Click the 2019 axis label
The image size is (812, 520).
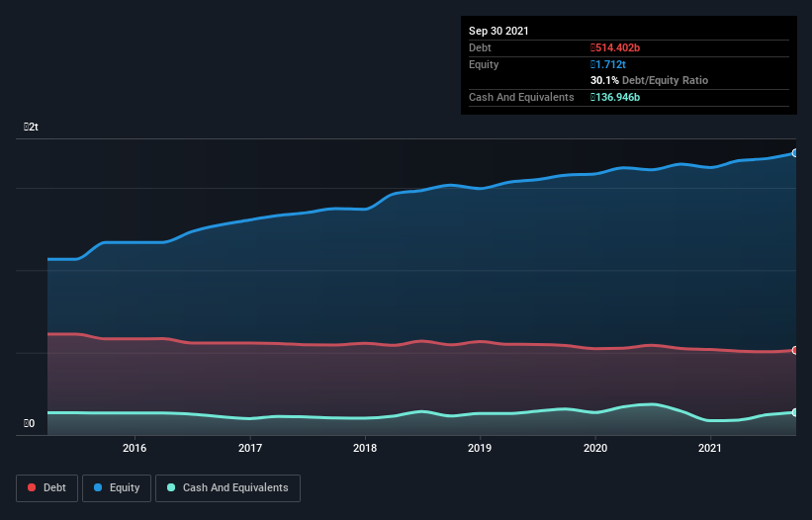pyautogui.click(x=480, y=448)
